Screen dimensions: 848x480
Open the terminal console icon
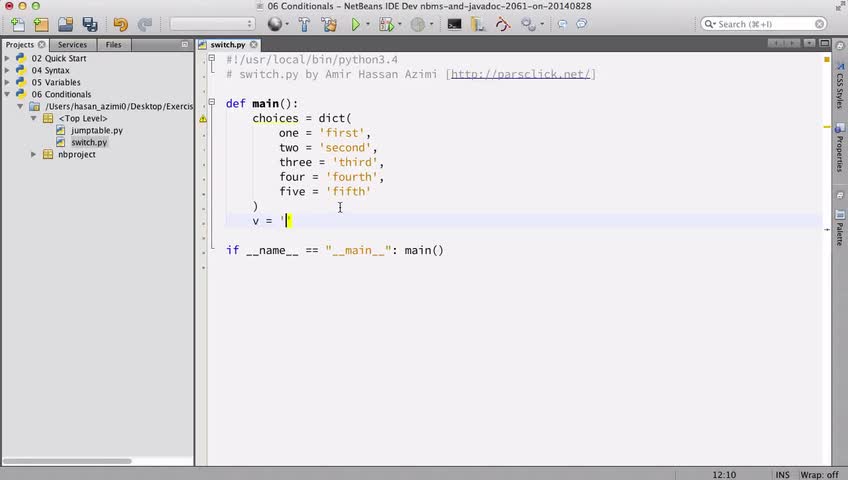(x=454, y=24)
